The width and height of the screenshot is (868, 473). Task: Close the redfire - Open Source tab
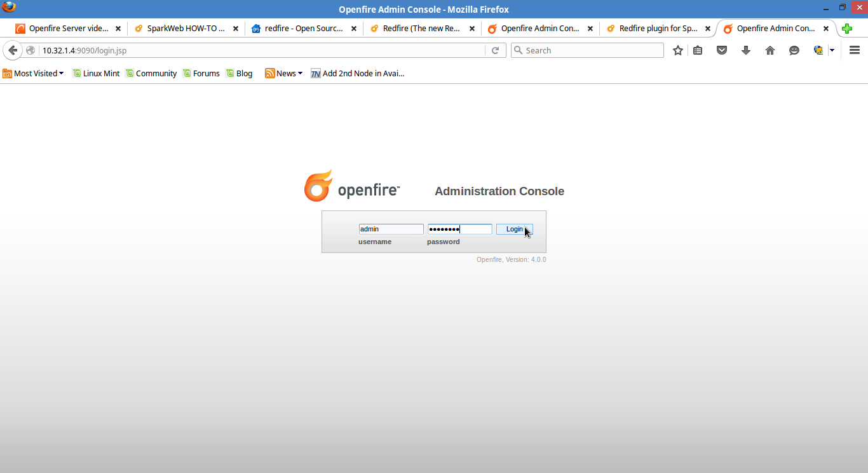(354, 29)
